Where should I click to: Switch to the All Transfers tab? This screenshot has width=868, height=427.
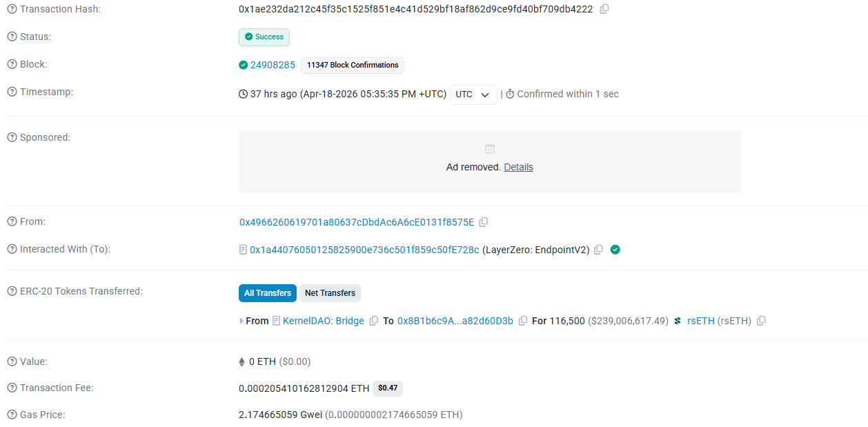click(268, 293)
